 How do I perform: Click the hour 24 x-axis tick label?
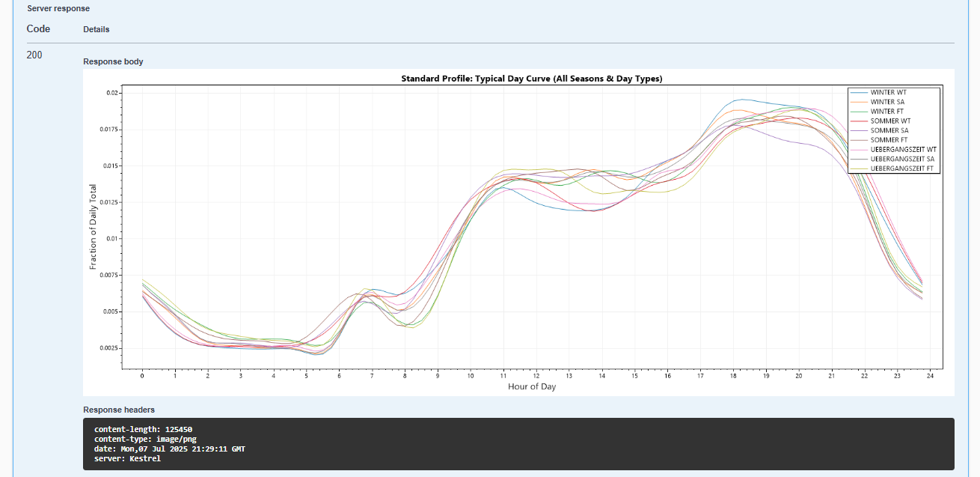coord(930,375)
